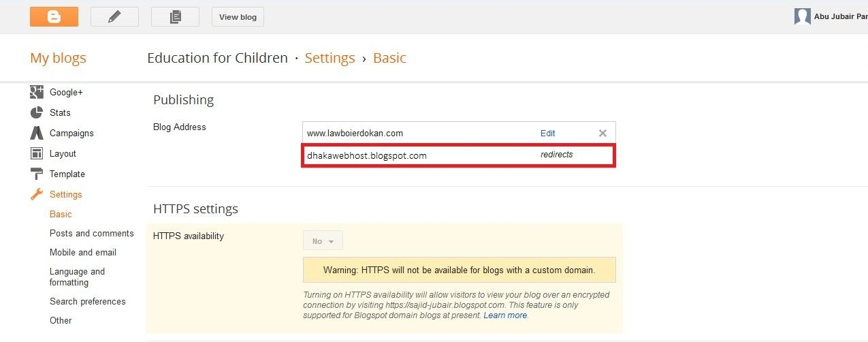Open Mobile and email settings
Image resolution: width=868 pixels, height=342 pixels.
click(x=83, y=252)
